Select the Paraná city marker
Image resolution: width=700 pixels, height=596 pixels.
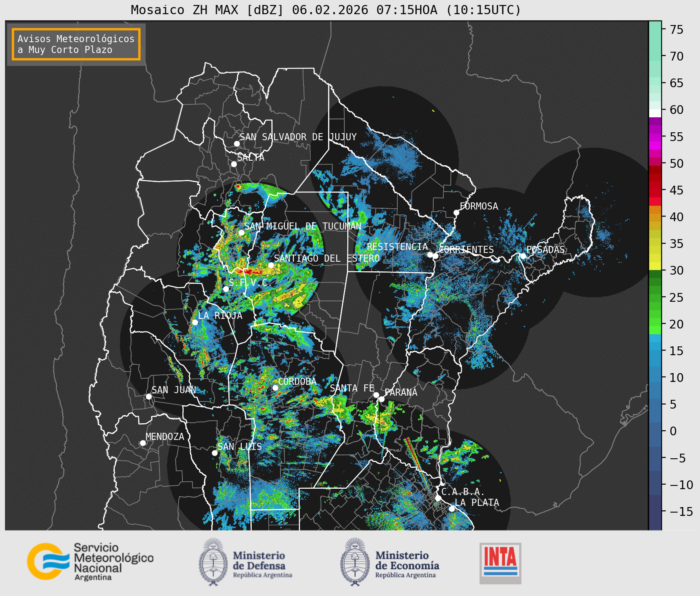[382, 399]
